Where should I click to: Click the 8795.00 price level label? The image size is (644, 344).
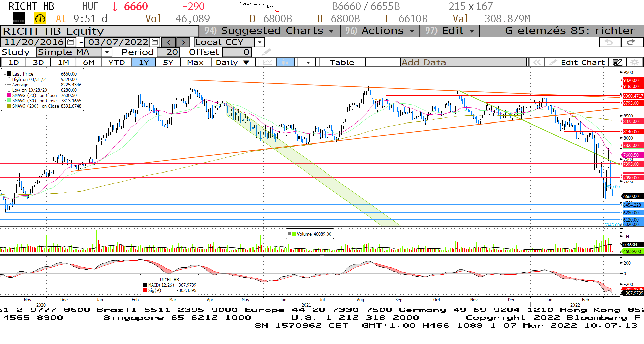click(x=633, y=103)
